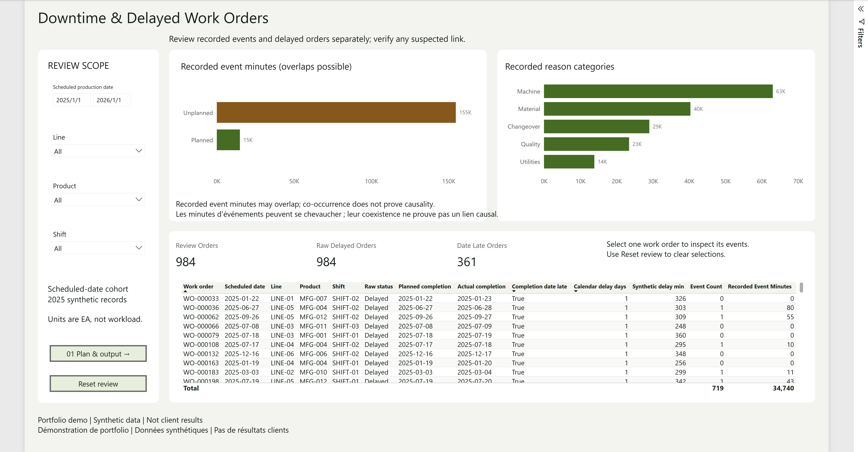Click the 63K data label
Screen dimensions: 868x452
click(781, 91)
